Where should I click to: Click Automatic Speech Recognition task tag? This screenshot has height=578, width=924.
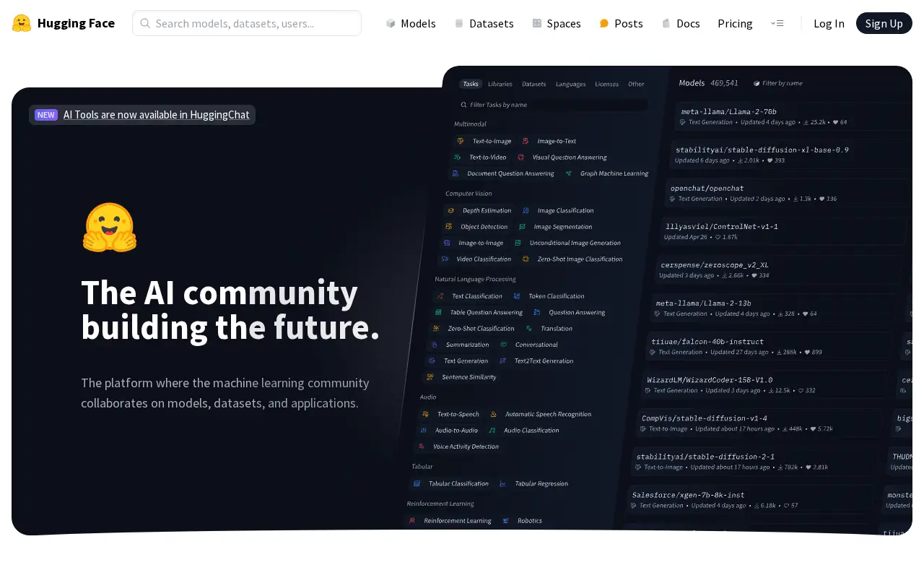click(x=541, y=414)
